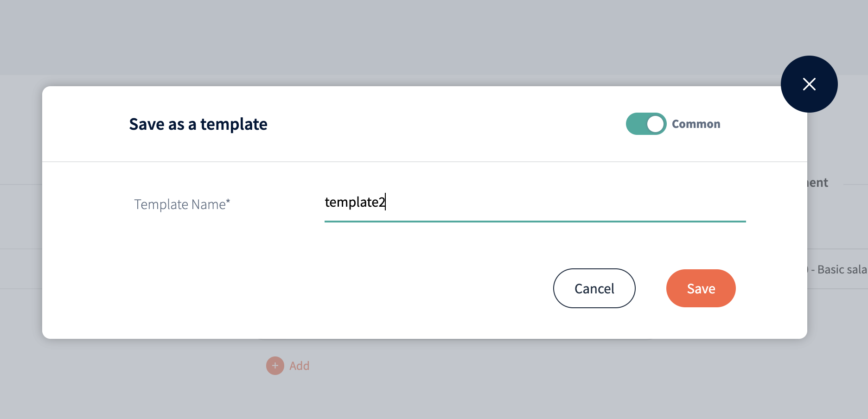Place cursor on the 'template2' text

[355, 203]
